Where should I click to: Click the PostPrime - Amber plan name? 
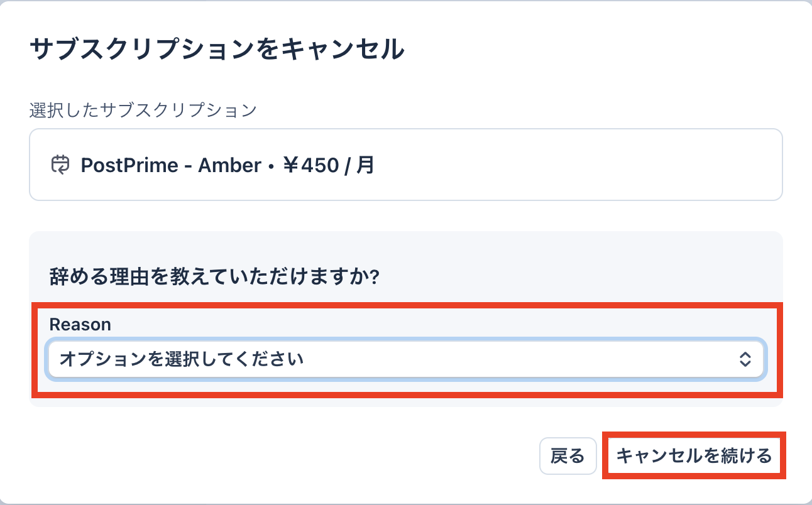(171, 165)
